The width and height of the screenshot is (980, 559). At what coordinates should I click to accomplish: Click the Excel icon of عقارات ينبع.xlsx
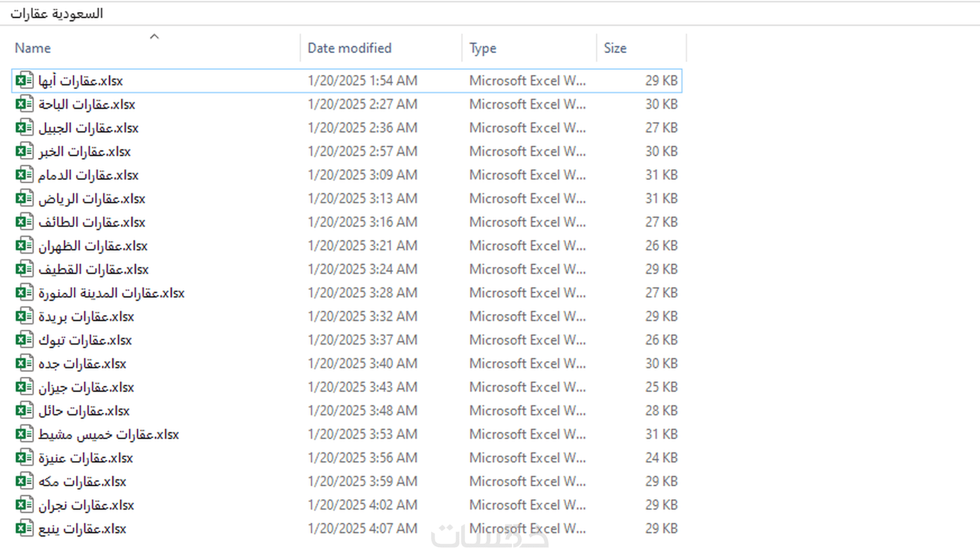click(x=24, y=528)
